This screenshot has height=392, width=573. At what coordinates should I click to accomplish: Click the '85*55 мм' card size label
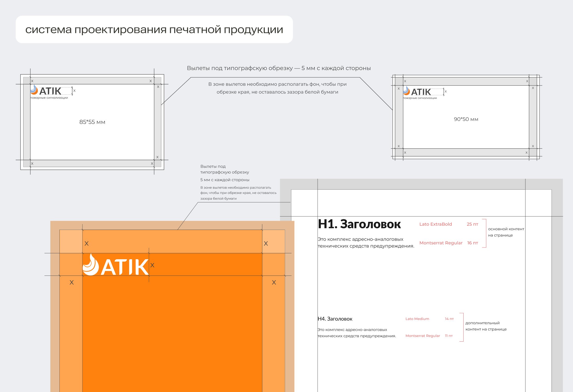(92, 122)
